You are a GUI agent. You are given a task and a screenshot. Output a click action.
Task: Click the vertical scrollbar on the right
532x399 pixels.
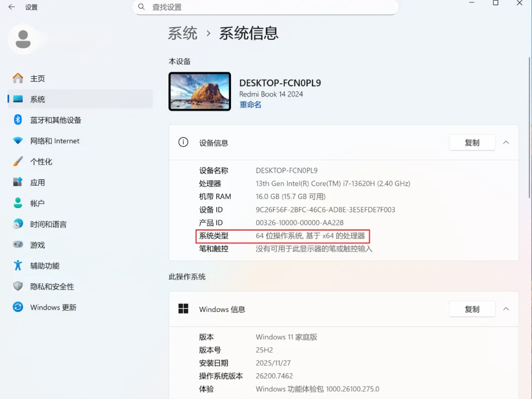(x=529, y=128)
